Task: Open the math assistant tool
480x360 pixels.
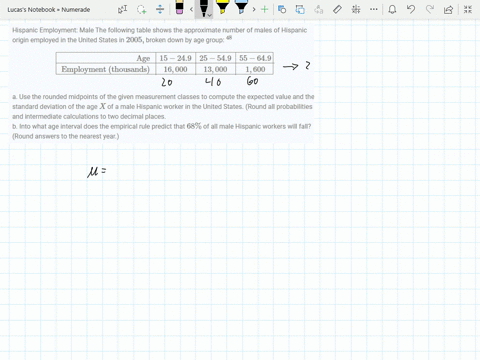Action: click(x=356, y=9)
